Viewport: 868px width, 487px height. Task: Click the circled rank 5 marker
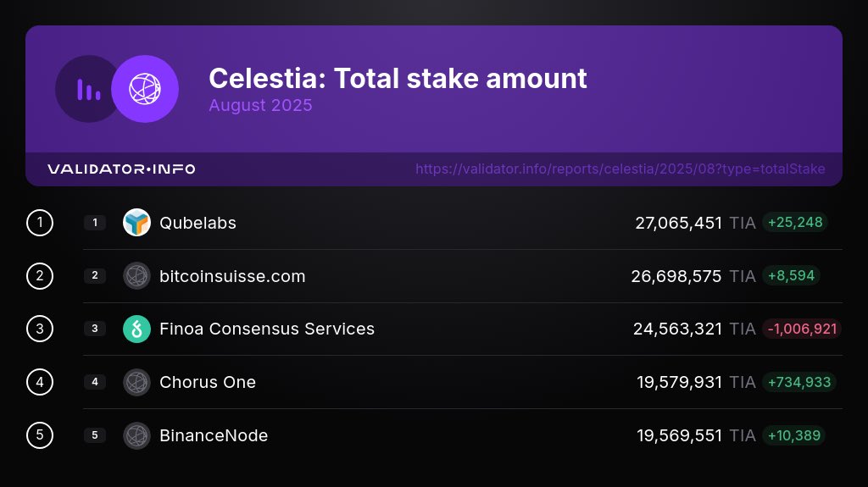[x=40, y=436]
